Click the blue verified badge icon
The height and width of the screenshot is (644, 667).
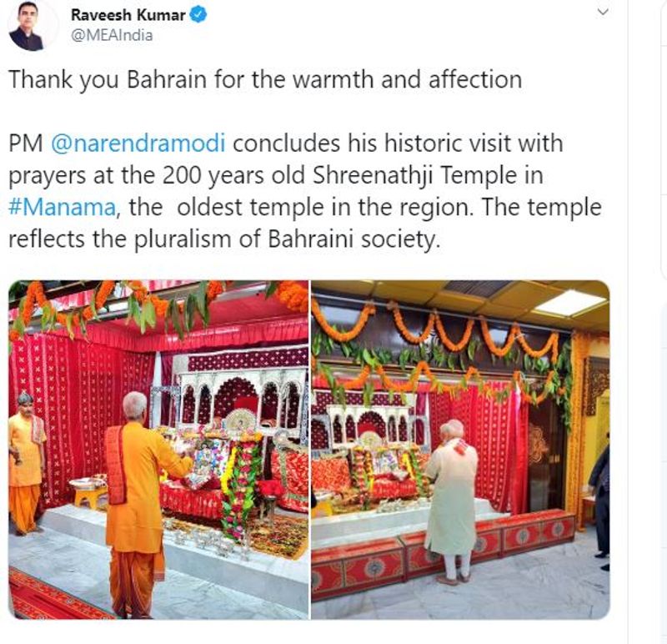[x=198, y=15]
